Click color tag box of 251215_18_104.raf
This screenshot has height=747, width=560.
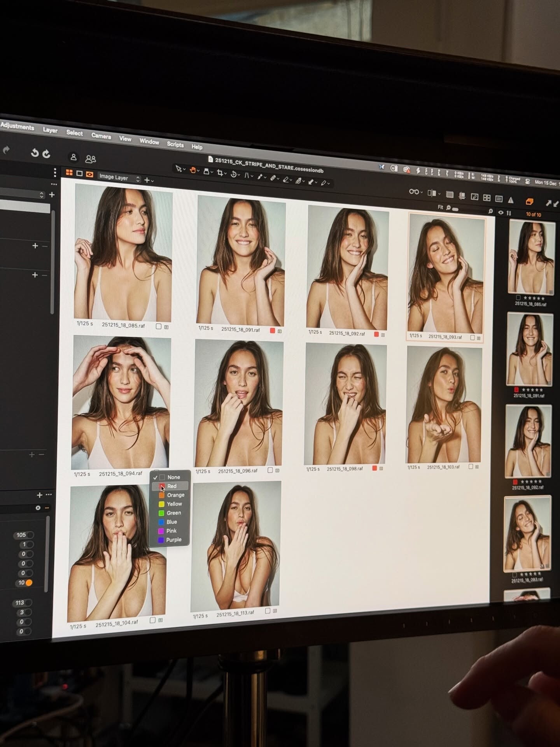(x=152, y=620)
